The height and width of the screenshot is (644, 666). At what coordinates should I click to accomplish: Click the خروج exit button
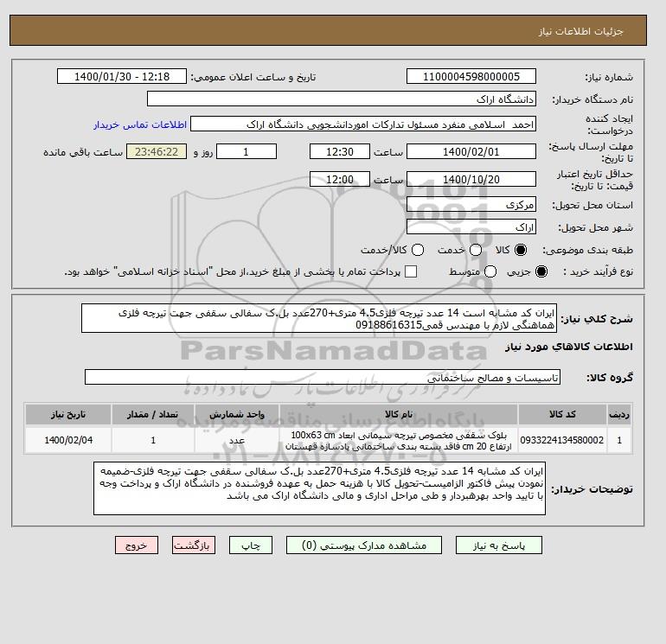tap(137, 545)
